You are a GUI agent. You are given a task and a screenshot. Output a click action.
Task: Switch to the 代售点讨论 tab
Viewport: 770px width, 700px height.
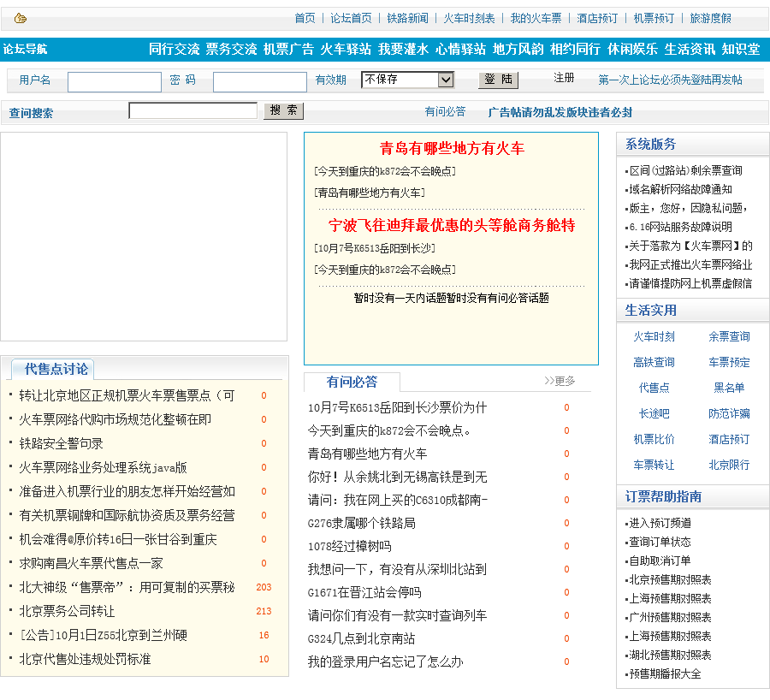(x=56, y=369)
